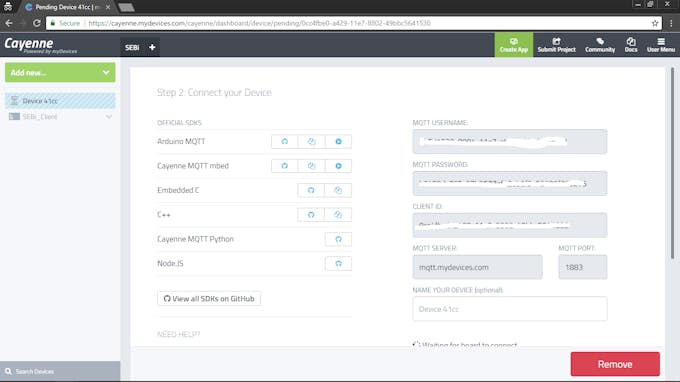The width and height of the screenshot is (680, 382).
Task: Click the Arduino MQTT label
Action: coord(181,141)
